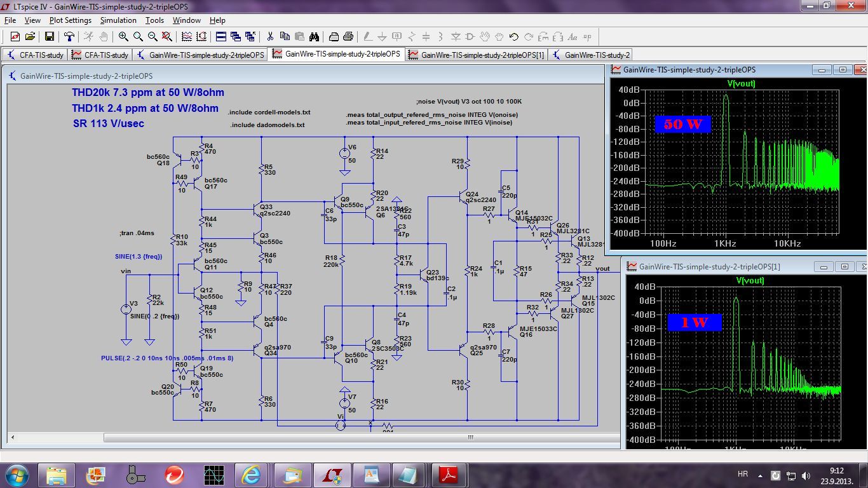Click the Zoom Out magnifier icon
The image size is (868, 488).
pyautogui.click(x=153, y=37)
